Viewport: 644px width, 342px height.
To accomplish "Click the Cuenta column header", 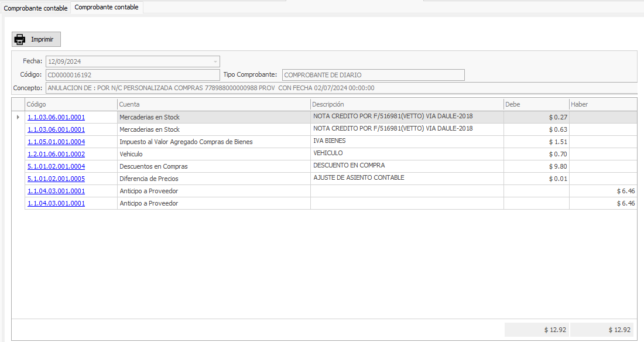I will [x=214, y=104].
